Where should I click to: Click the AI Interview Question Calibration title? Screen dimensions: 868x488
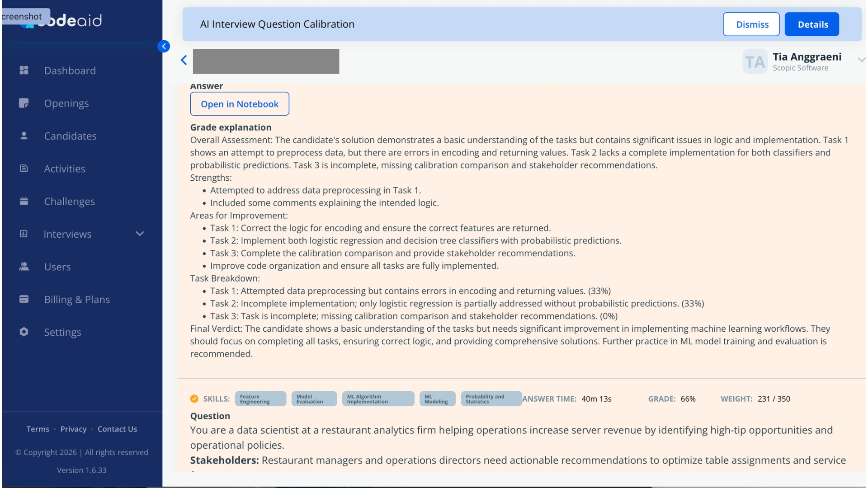(277, 24)
